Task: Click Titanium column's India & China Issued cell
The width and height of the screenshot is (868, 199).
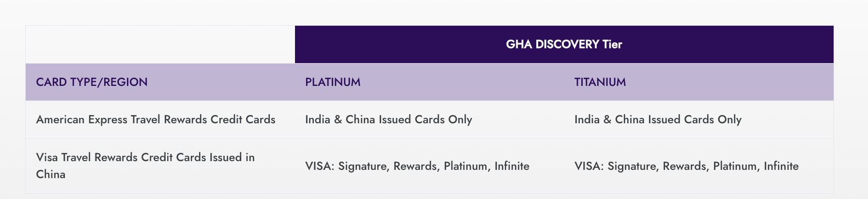Action: click(658, 119)
